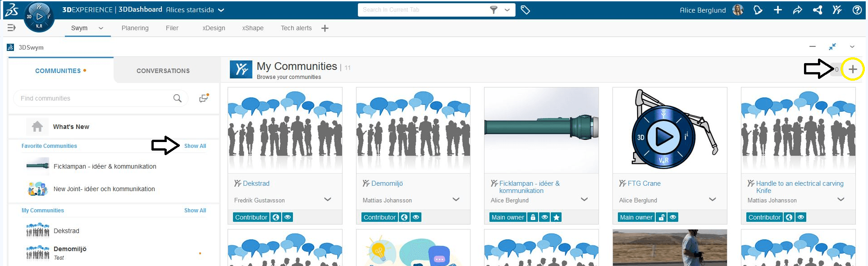
Task: Open the help question mark icon
Action: pyautogui.click(x=857, y=10)
